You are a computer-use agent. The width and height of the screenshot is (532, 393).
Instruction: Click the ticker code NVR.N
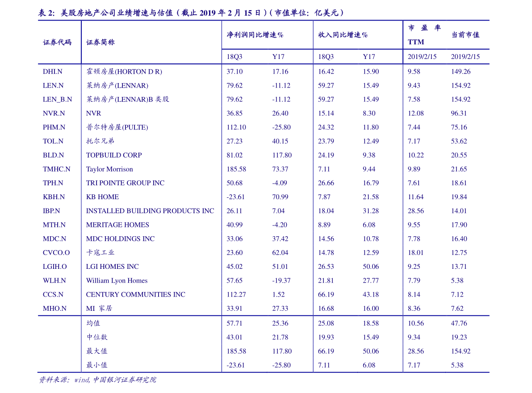click(x=54, y=113)
